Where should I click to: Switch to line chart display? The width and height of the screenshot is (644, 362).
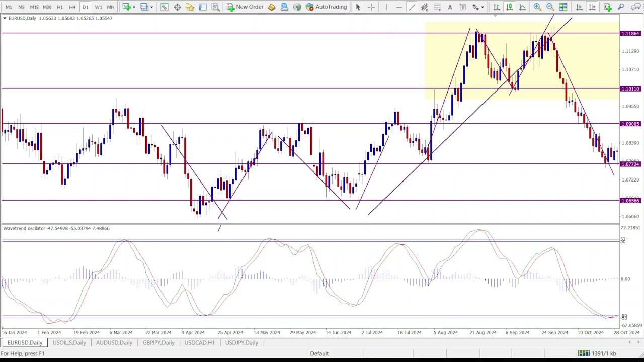point(522,7)
